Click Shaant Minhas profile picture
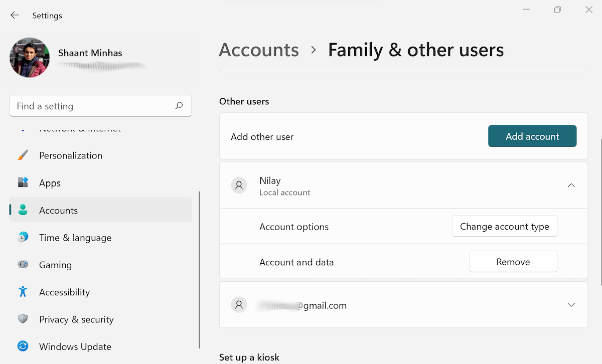The height and width of the screenshot is (364, 602). 30,58
